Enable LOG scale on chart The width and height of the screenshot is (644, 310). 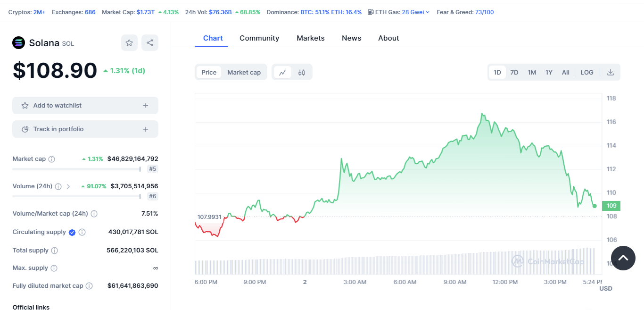click(587, 72)
